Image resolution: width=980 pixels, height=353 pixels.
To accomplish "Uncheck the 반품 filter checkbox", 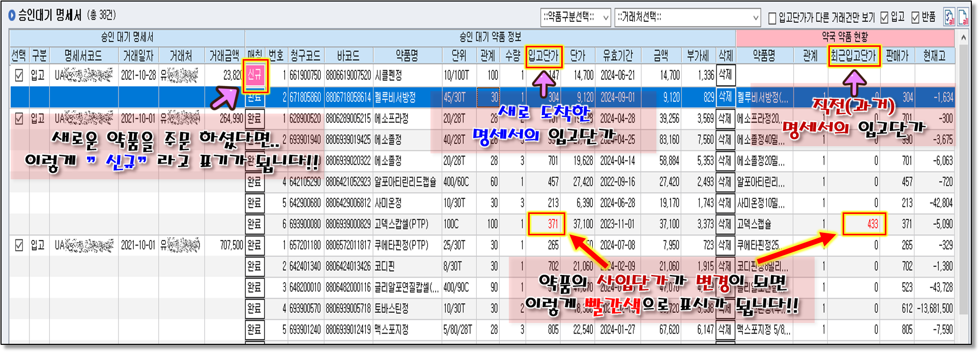I will (x=915, y=18).
